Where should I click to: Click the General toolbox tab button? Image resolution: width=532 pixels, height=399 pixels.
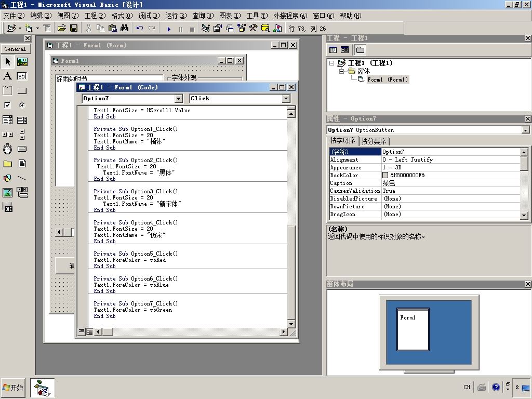16,49
